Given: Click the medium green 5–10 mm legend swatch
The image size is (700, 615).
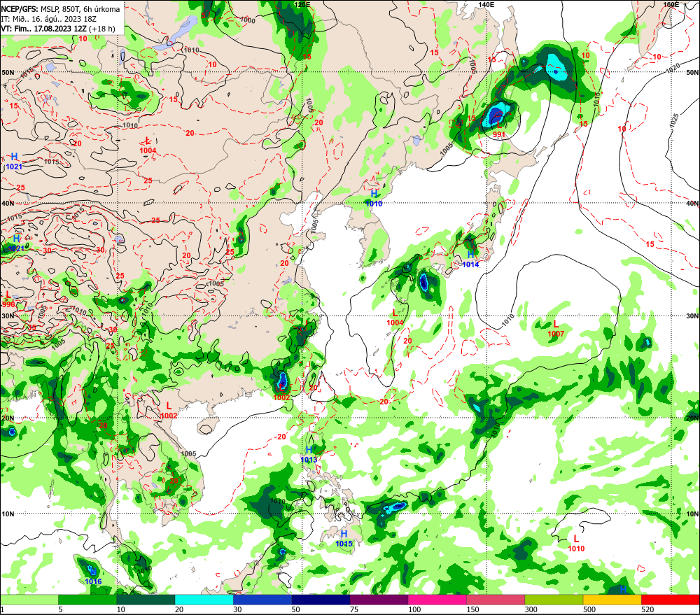Looking at the screenshot, I should pyautogui.click(x=87, y=600).
